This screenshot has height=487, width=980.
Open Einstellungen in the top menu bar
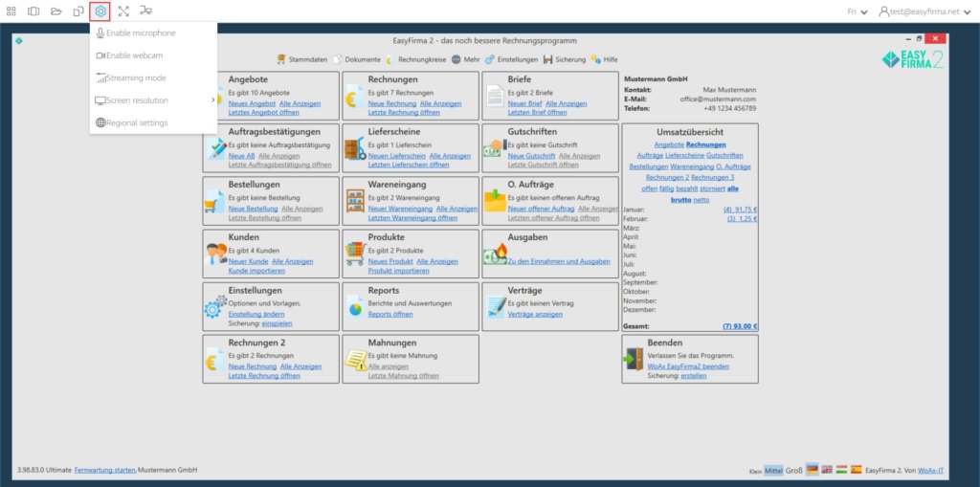click(511, 59)
